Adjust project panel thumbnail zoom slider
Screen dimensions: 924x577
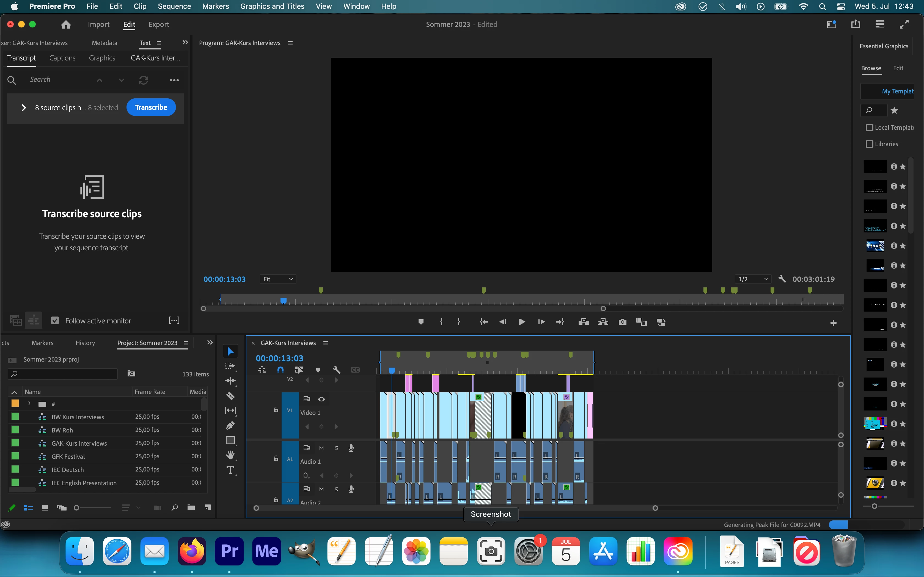coord(77,507)
